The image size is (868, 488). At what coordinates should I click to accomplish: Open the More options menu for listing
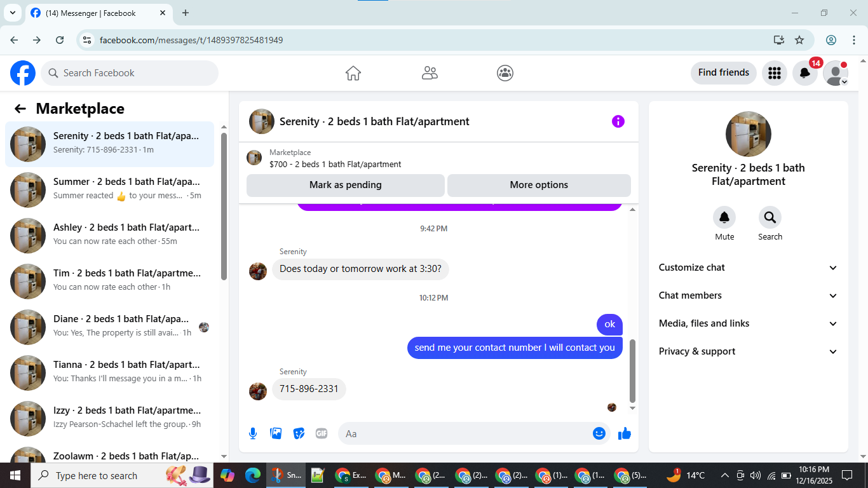point(539,185)
